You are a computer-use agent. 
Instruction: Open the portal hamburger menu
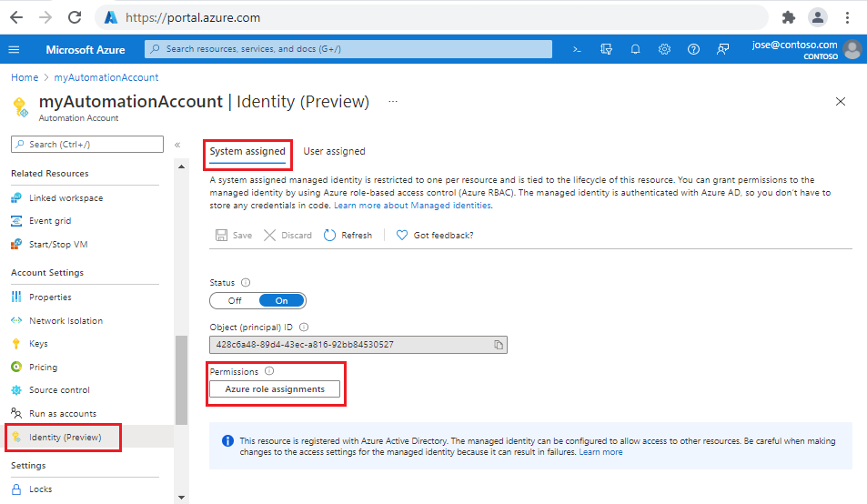pos(14,49)
